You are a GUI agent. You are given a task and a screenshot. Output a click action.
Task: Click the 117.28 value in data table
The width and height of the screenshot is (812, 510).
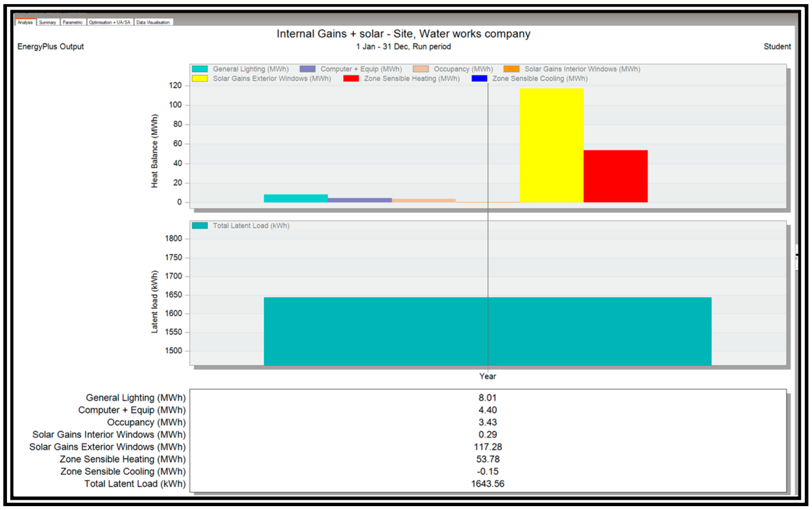coord(488,447)
